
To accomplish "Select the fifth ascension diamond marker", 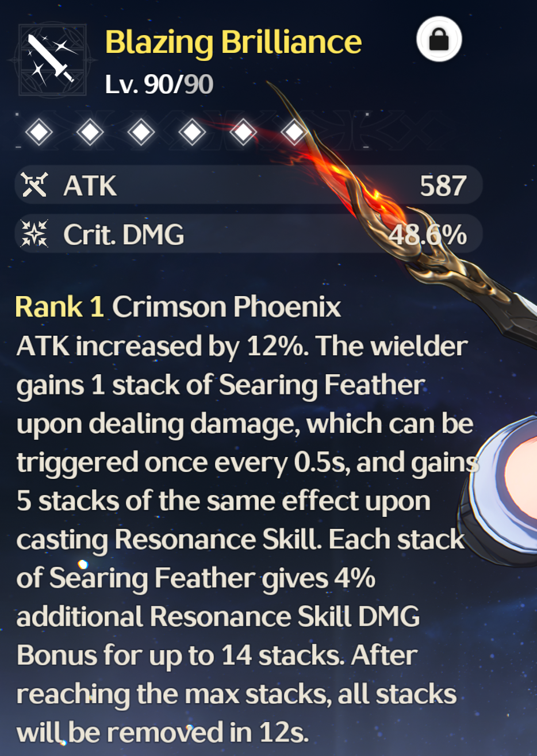I will point(243,133).
